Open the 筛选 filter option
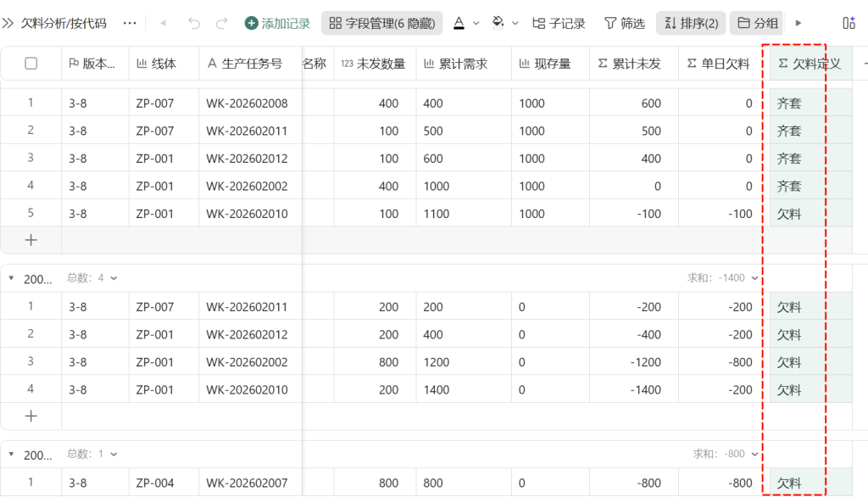868x497 pixels. pos(625,23)
